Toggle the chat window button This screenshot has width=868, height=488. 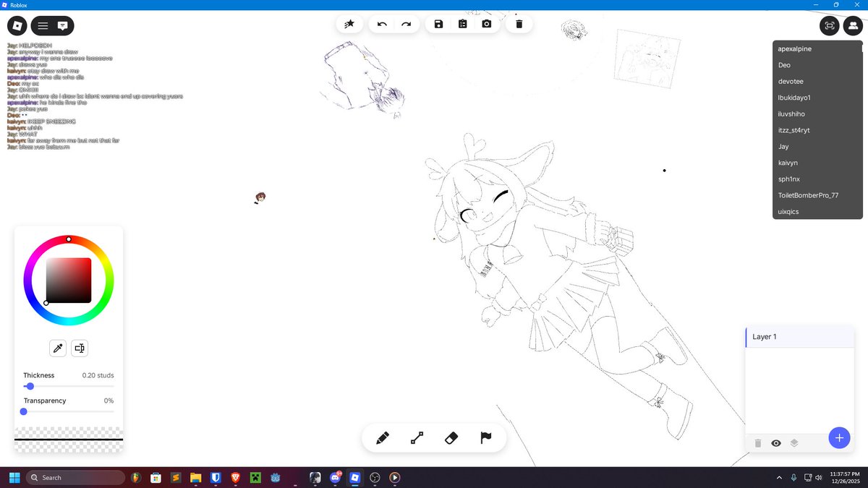pyautogui.click(x=63, y=26)
